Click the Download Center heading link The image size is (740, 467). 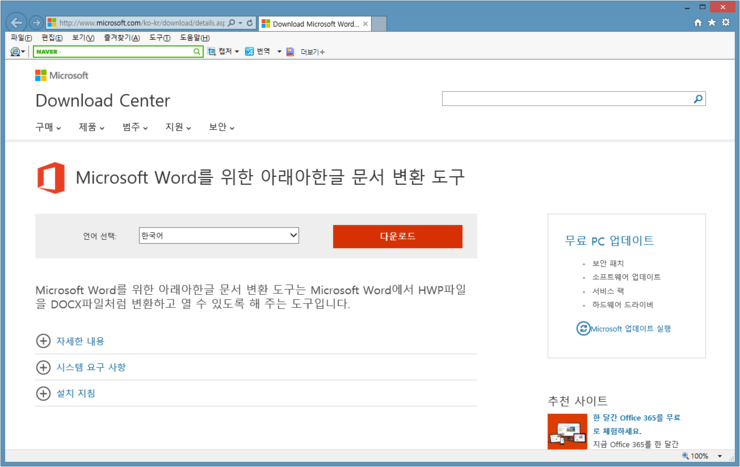(x=102, y=100)
